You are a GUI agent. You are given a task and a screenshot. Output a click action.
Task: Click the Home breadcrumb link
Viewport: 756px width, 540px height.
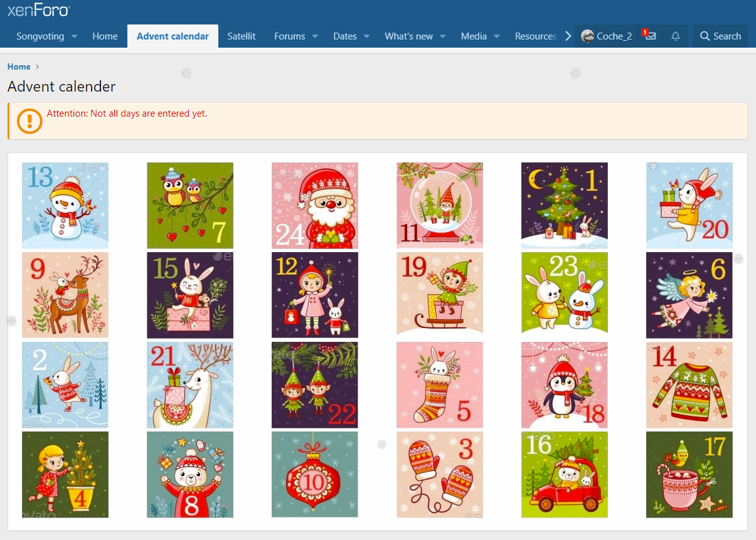point(19,66)
